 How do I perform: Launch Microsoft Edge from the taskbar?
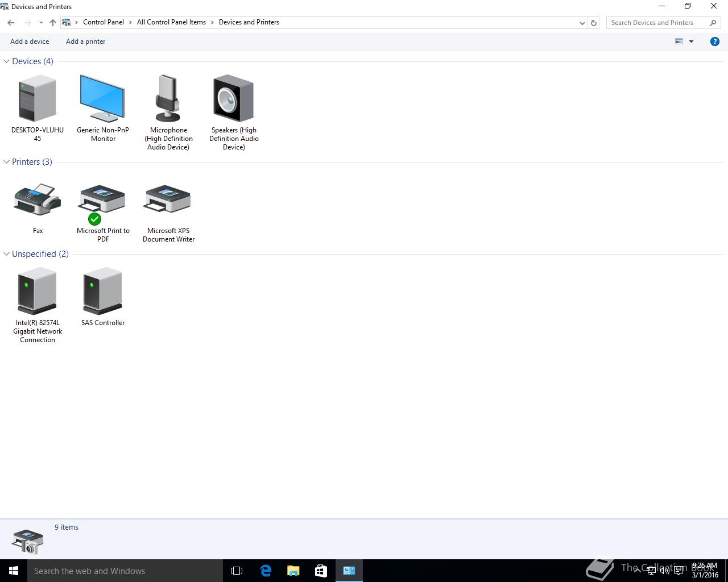(265, 571)
